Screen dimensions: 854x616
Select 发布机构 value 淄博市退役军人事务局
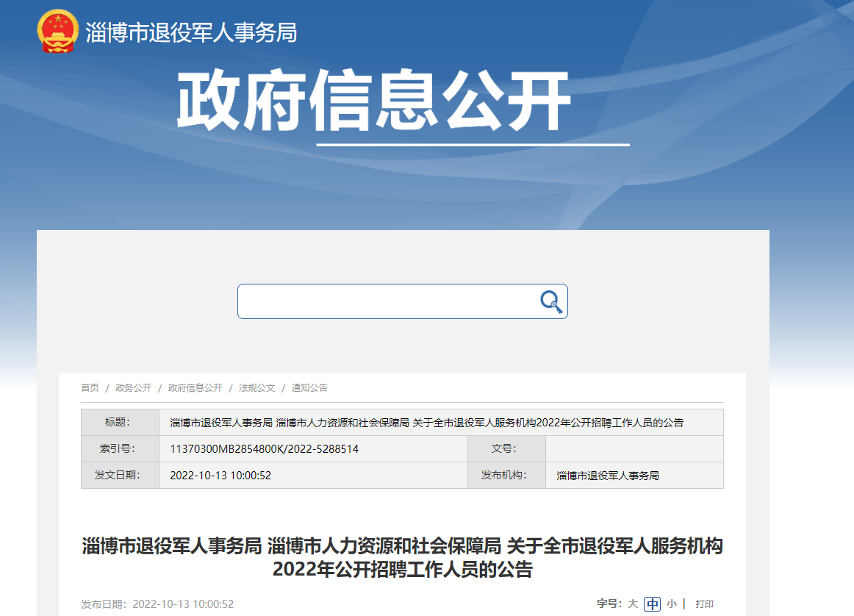(x=608, y=476)
